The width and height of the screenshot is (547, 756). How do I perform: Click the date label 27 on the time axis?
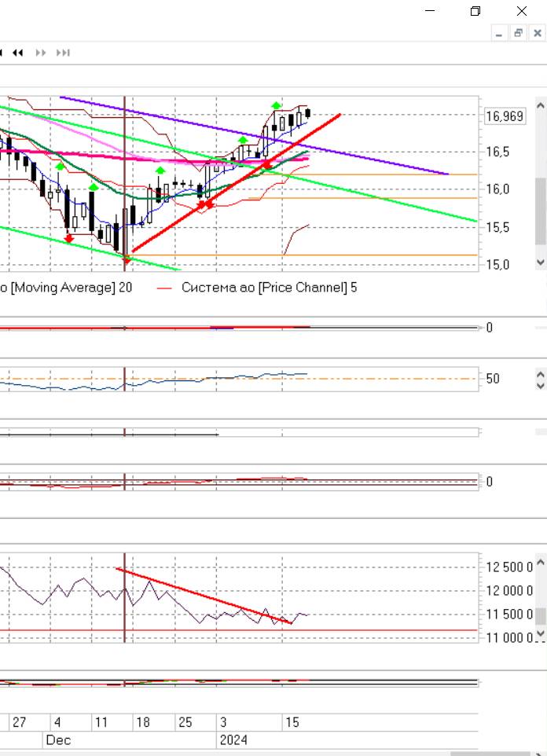(20, 722)
